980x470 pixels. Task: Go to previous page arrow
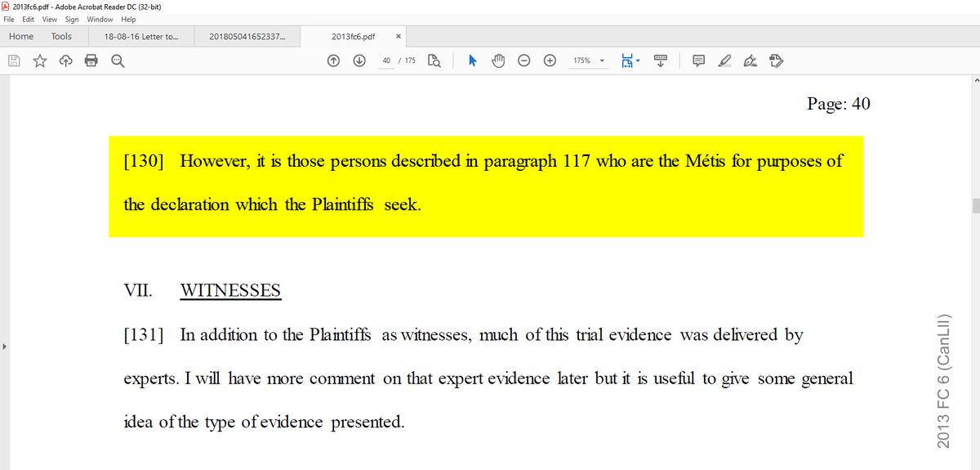[x=333, y=60]
